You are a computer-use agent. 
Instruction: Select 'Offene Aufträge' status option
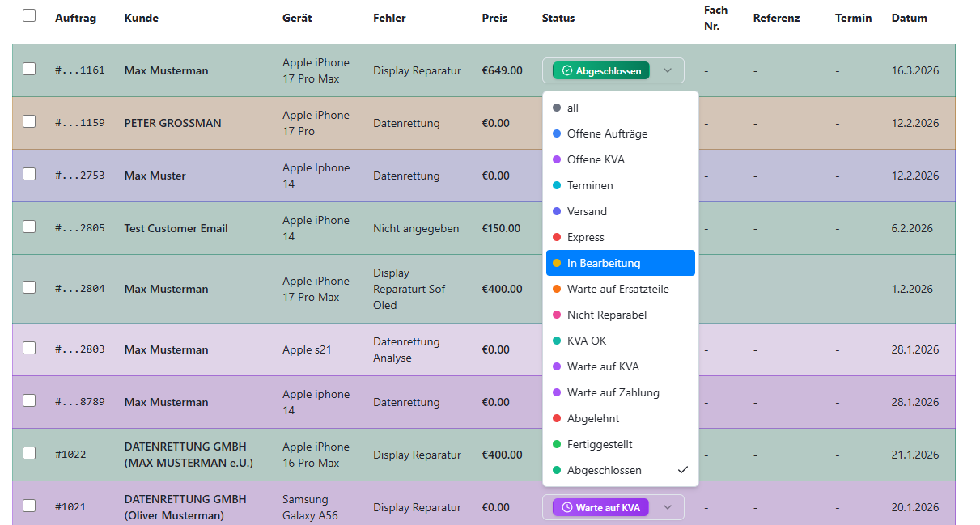click(x=621, y=133)
